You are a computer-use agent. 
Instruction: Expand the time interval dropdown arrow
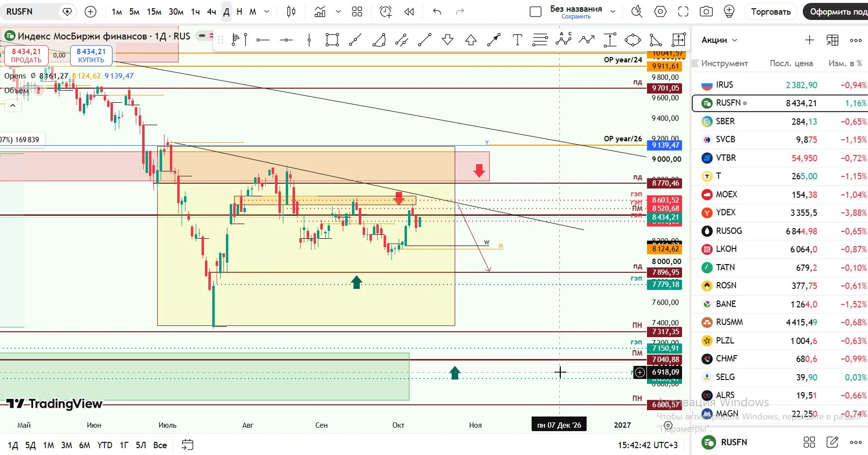coord(267,12)
